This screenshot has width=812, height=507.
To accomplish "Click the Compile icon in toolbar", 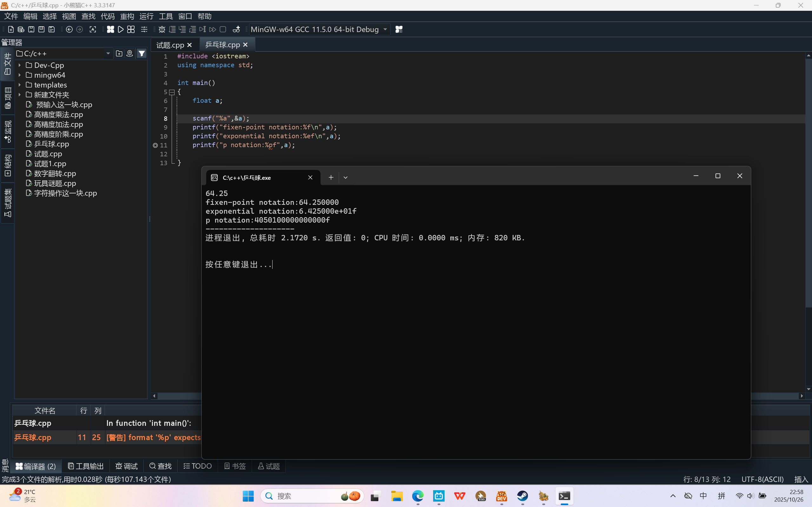I will (110, 29).
